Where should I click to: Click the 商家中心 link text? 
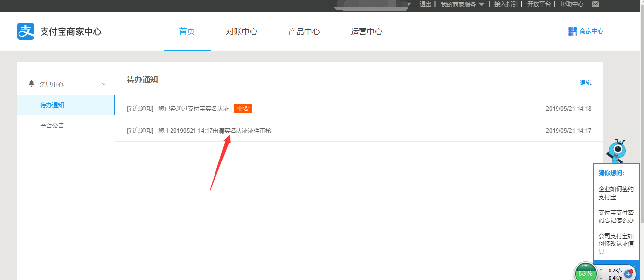[591, 31]
